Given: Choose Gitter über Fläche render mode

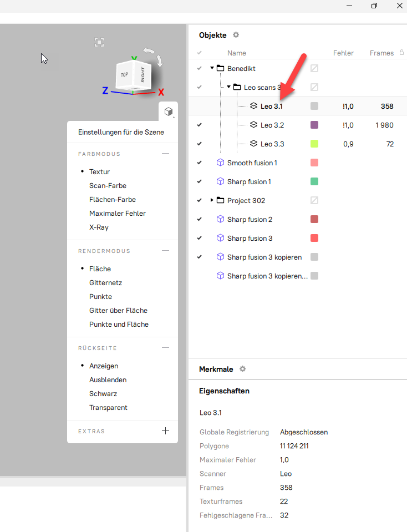Looking at the screenshot, I should [x=118, y=311].
